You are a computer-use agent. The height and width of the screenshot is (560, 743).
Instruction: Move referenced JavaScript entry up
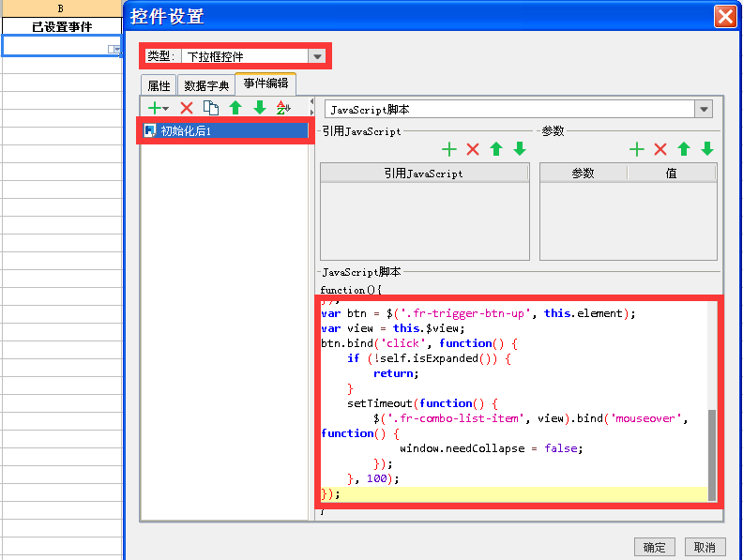click(x=496, y=149)
